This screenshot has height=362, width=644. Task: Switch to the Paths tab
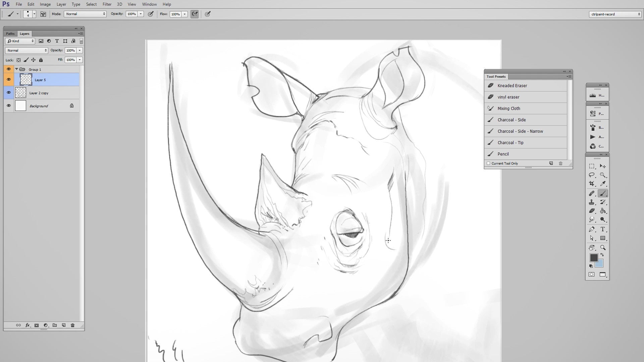[x=10, y=34]
